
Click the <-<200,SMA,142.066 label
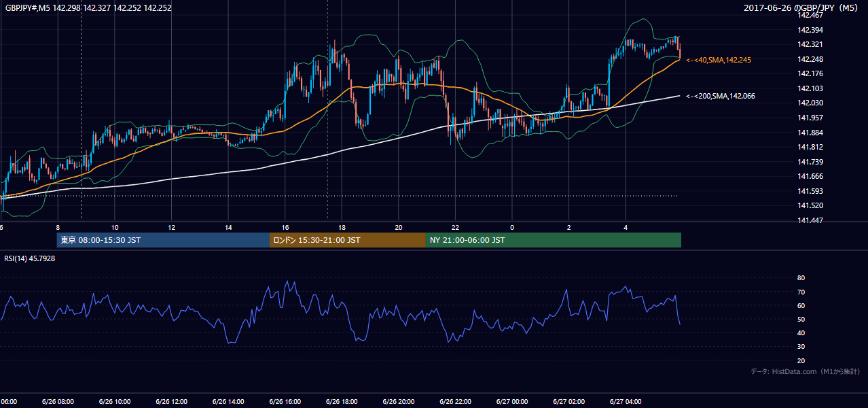pyautogui.click(x=721, y=96)
